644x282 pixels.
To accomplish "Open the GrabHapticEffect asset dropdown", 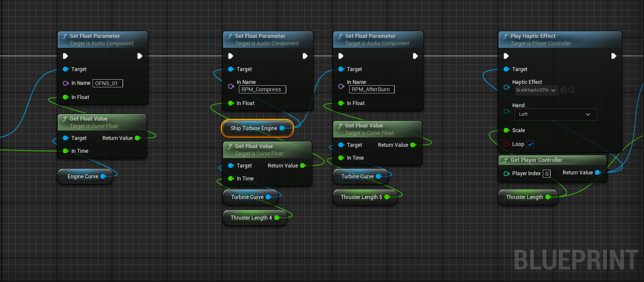I will [536, 90].
